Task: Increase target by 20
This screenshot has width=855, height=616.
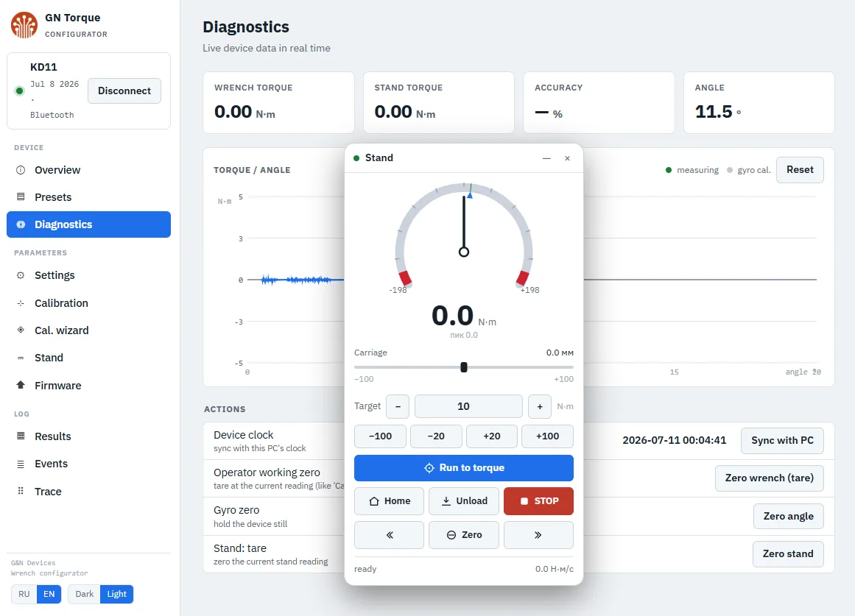Action: (492, 436)
